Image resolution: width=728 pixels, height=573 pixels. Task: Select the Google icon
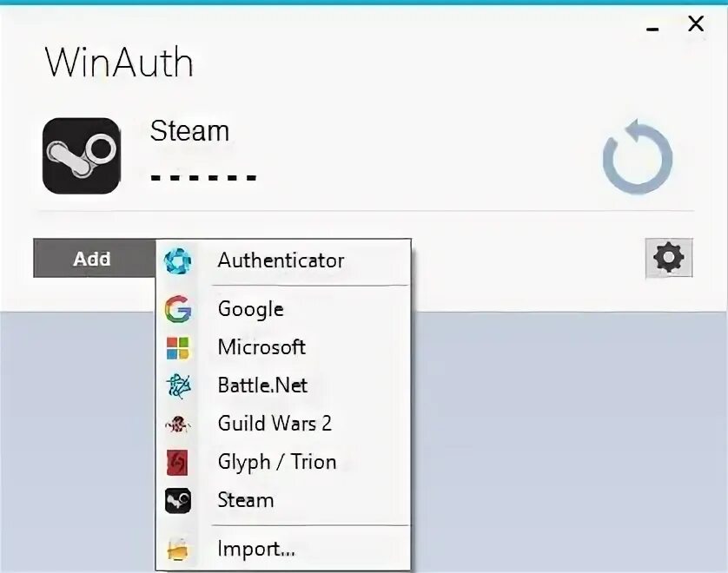(x=179, y=309)
